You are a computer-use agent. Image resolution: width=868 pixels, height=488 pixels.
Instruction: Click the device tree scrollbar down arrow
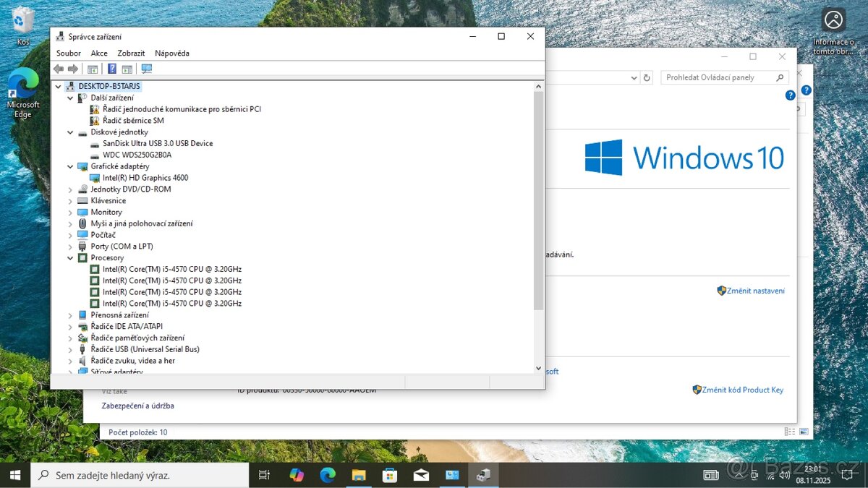click(538, 368)
